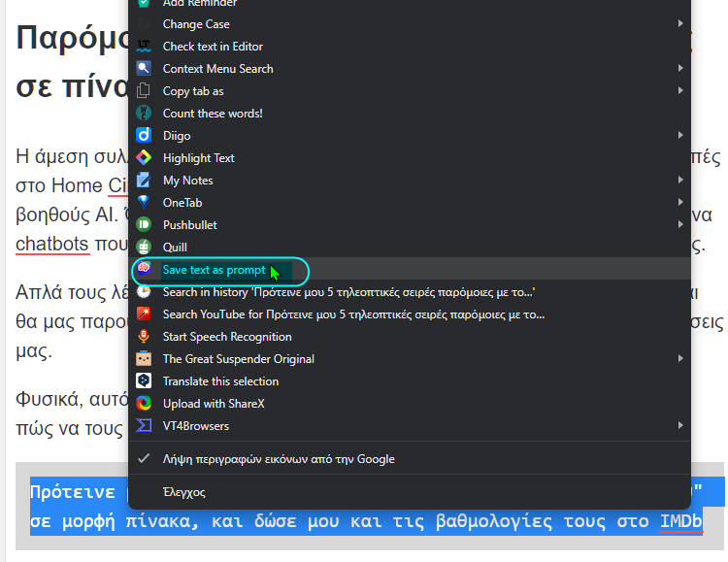Expand the Change Case submenu arrow

click(680, 23)
